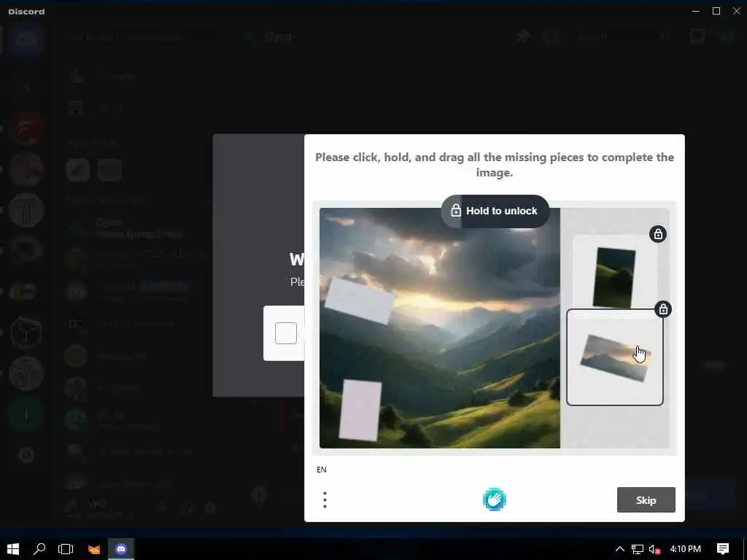
Task: Open the Windows Start menu
Action: 13,549
